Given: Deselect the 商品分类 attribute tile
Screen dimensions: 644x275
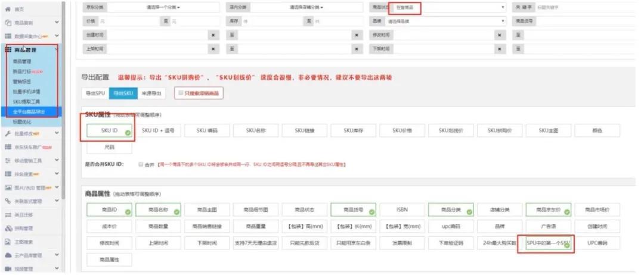Looking at the screenshot, I should (451, 210).
